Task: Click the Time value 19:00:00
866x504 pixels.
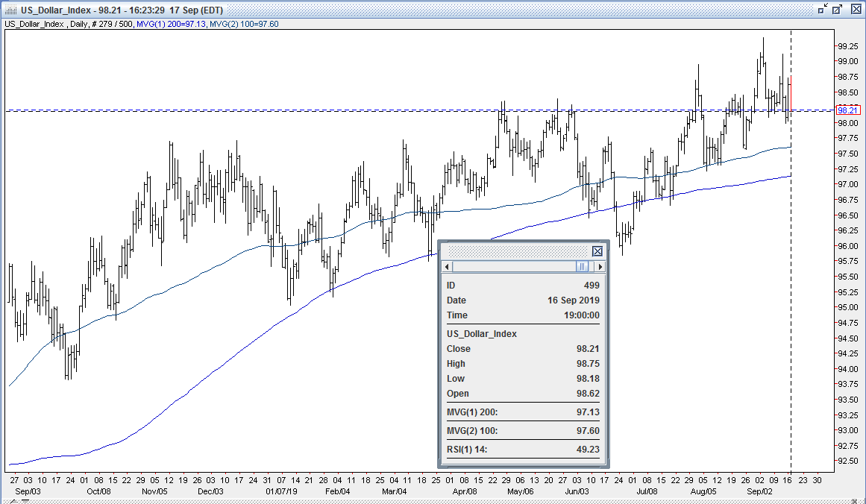Action: coord(582,315)
